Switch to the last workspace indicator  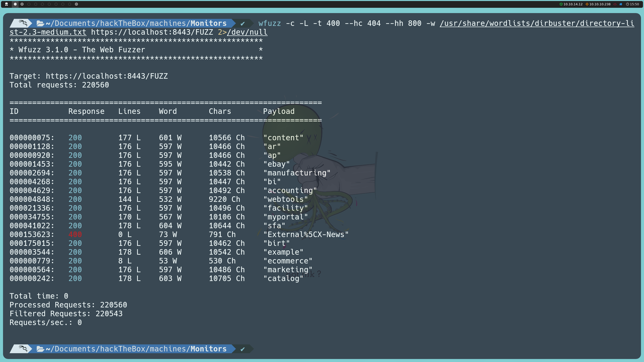click(x=76, y=4)
